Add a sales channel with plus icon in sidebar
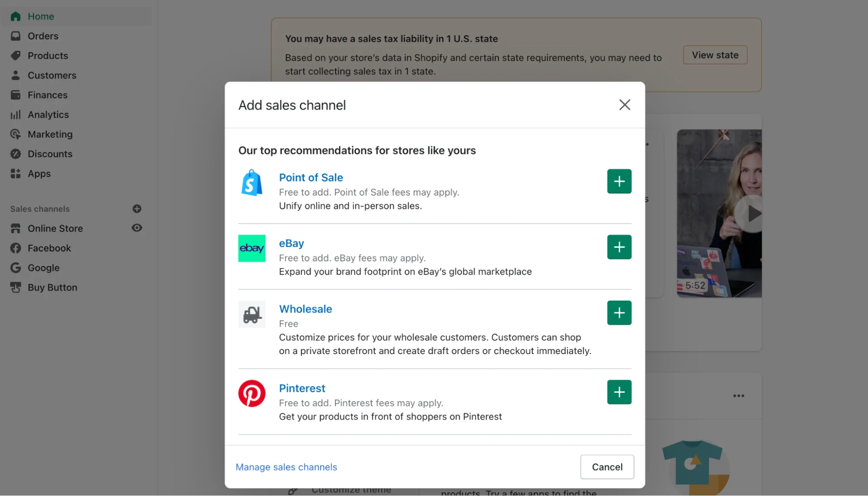 (137, 209)
